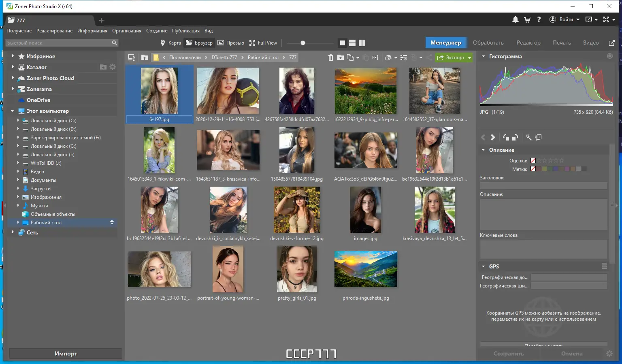Enable single-row thumbnail layout toggle
The width and height of the screenshot is (622, 364).
(352, 43)
